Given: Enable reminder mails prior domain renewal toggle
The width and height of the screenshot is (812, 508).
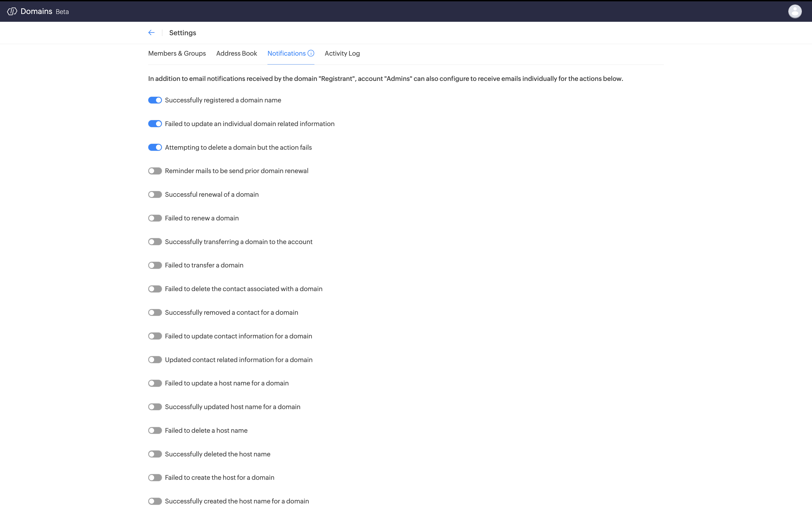Looking at the screenshot, I should (x=155, y=171).
